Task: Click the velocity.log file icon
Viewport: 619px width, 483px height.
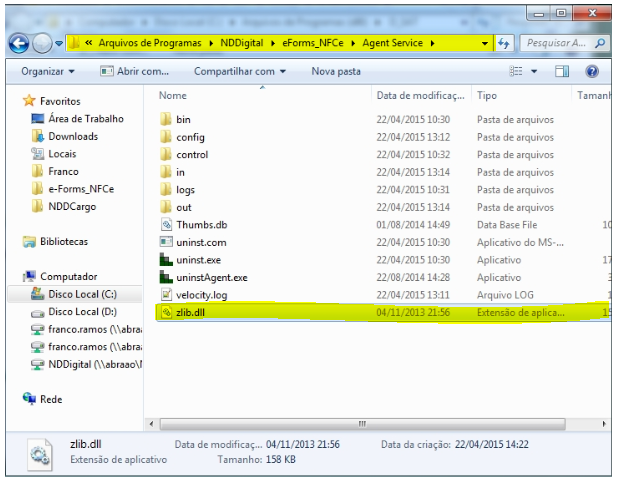Action: tap(167, 294)
